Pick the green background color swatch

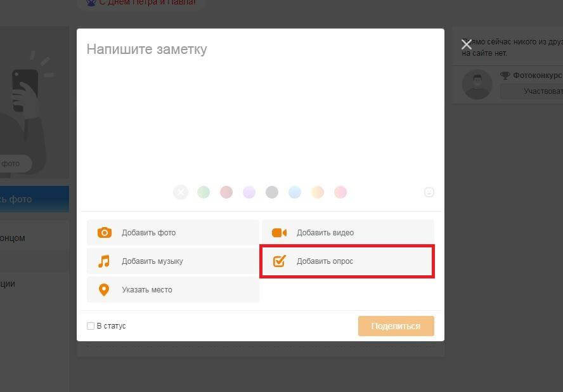pos(204,192)
